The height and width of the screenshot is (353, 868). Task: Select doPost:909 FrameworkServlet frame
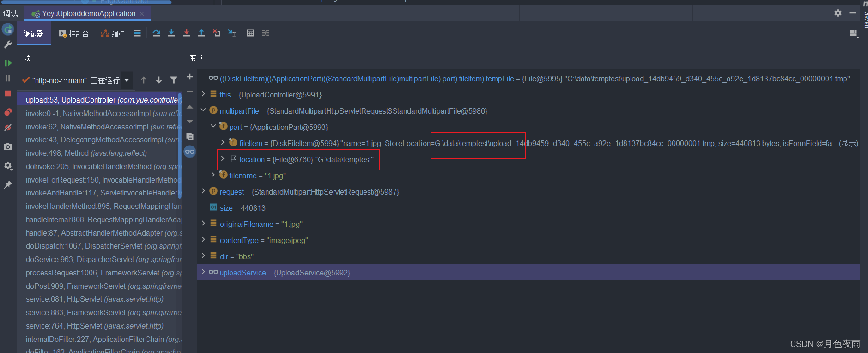(x=100, y=286)
